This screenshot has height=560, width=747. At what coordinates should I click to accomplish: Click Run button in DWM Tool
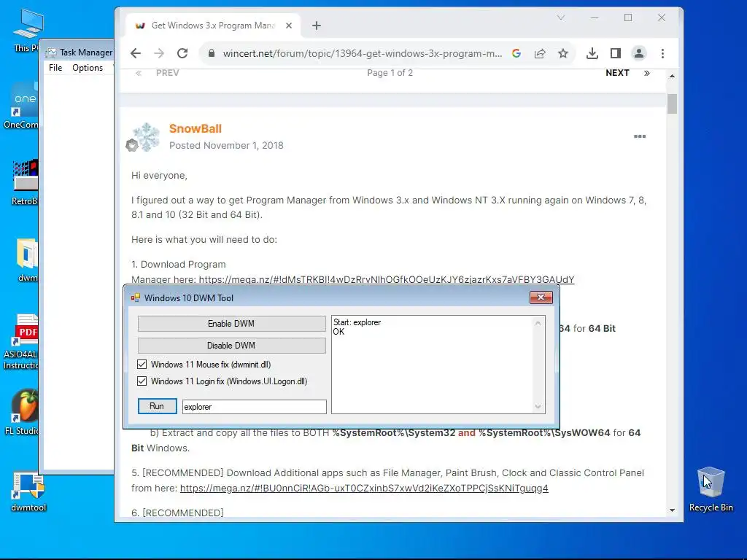point(158,406)
